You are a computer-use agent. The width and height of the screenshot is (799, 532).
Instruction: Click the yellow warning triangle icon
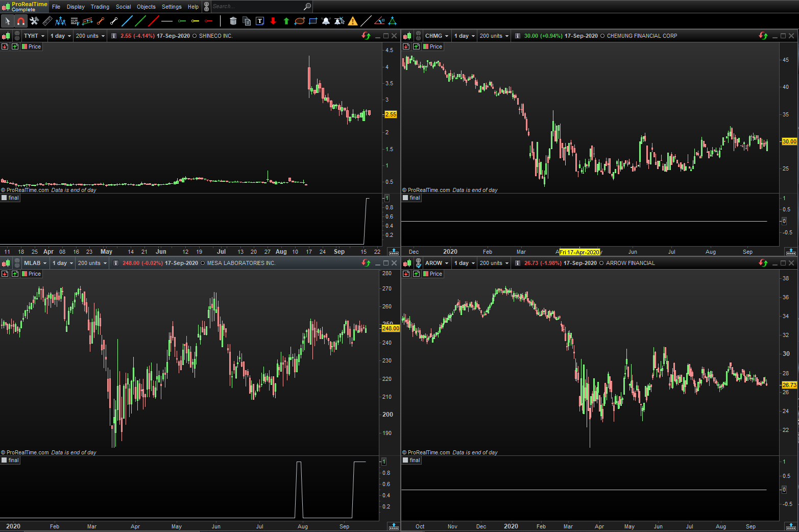pos(353,21)
